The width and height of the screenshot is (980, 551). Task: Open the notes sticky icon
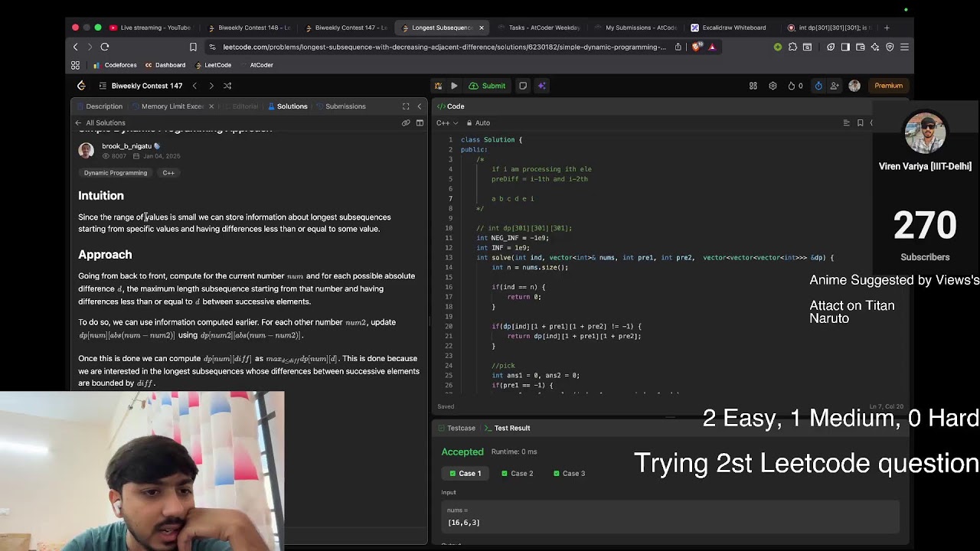coord(523,86)
